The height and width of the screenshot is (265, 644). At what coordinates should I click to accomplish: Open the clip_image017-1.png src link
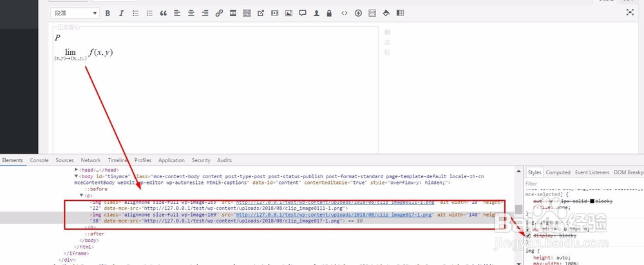click(334, 214)
